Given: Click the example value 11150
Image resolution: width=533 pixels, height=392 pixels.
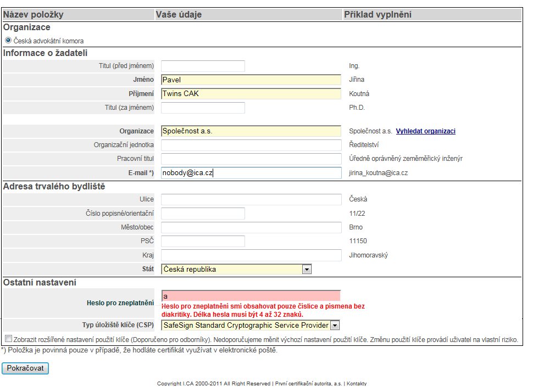Looking at the screenshot, I should (358, 241).
